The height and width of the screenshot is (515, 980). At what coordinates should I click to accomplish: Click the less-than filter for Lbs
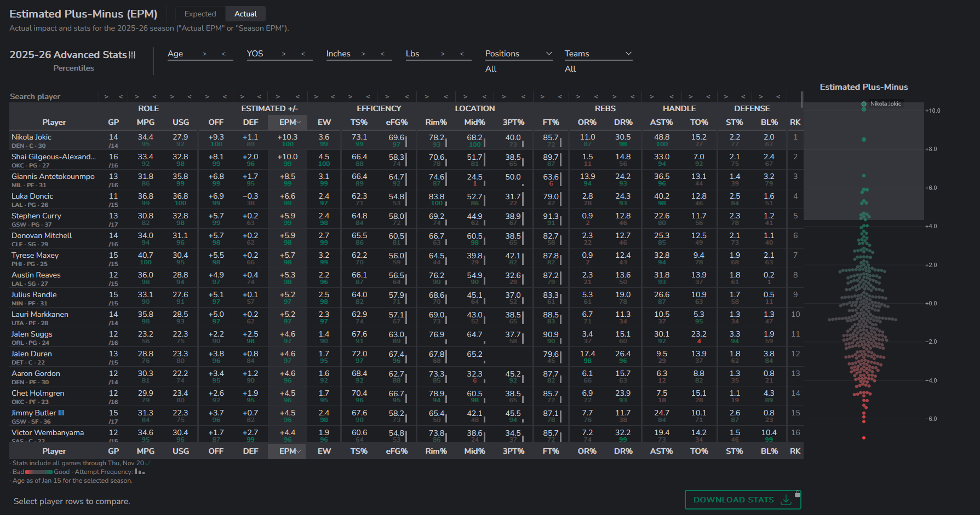click(x=462, y=54)
